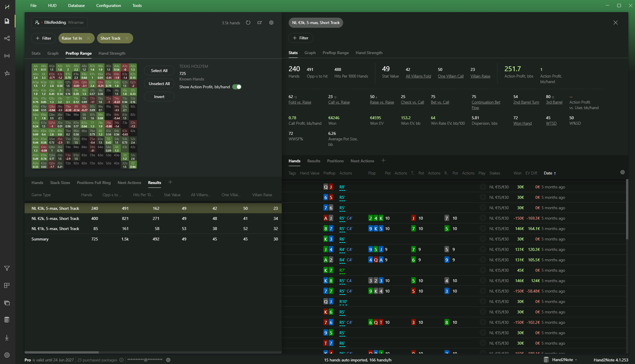
Task: Open the All Villains Fold stat link
Action: coord(418,76)
